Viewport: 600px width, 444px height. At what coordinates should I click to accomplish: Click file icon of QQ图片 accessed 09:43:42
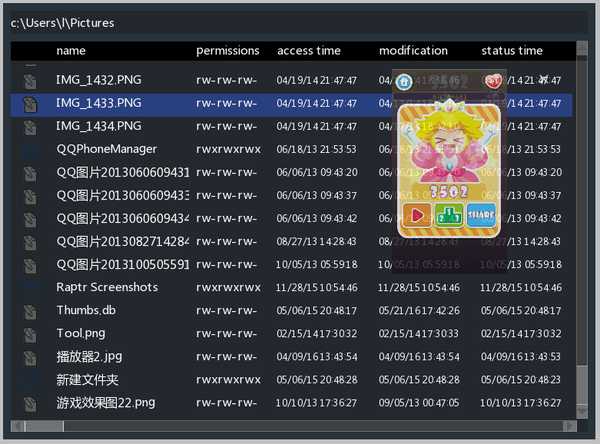pos(30,220)
